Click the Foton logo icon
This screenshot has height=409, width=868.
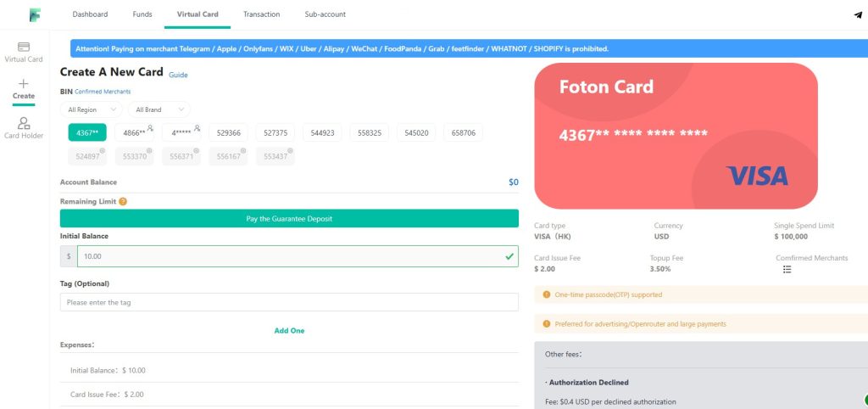[35, 15]
